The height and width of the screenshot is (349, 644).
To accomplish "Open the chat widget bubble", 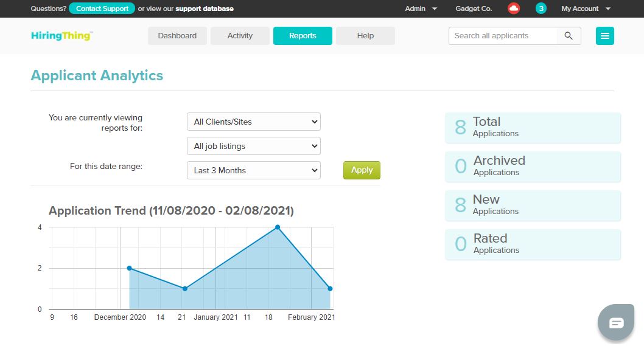I will click(x=616, y=322).
